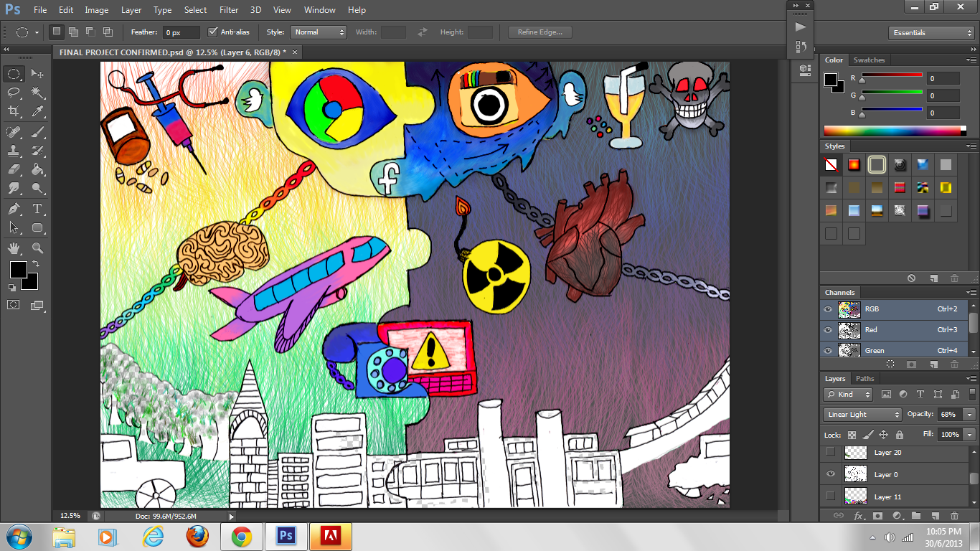Screen dimensions: 980x551
Task: Open the Kind filter dropdown
Action: click(848, 395)
